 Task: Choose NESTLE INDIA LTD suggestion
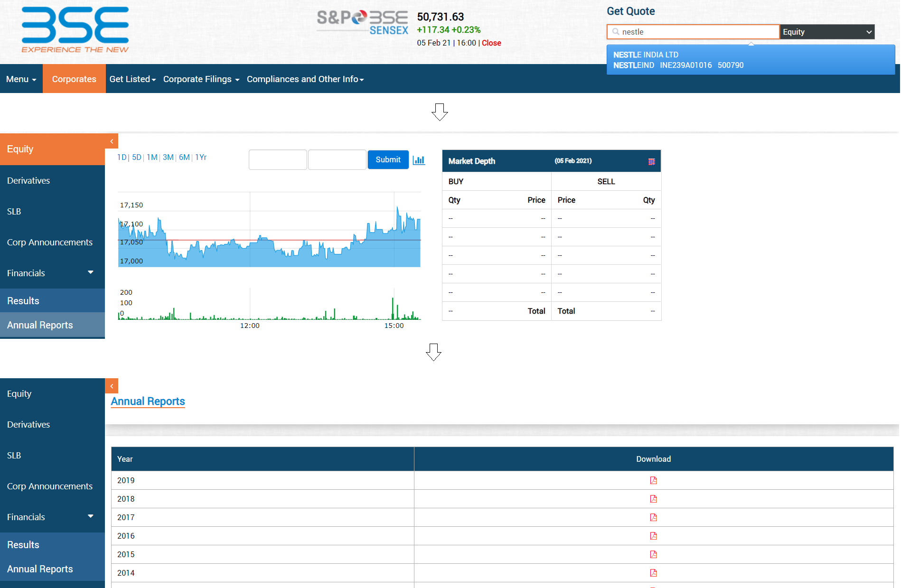pos(751,60)
